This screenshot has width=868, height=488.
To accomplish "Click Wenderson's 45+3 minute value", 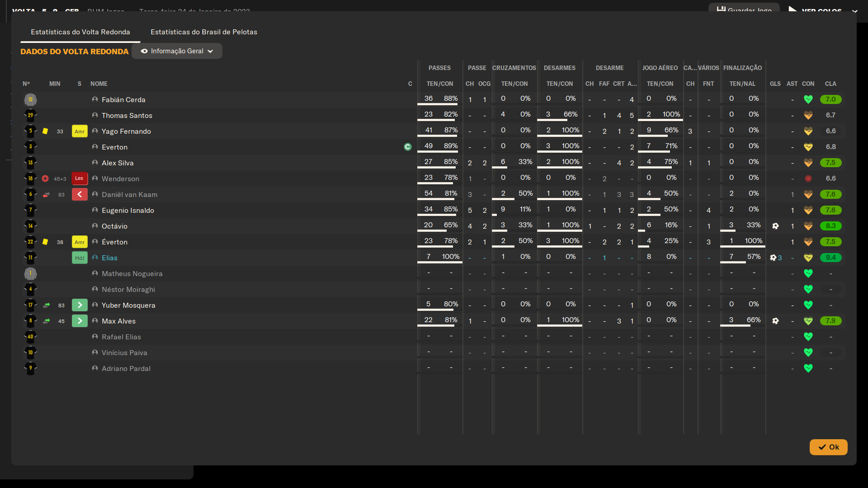I will (60, 179).
